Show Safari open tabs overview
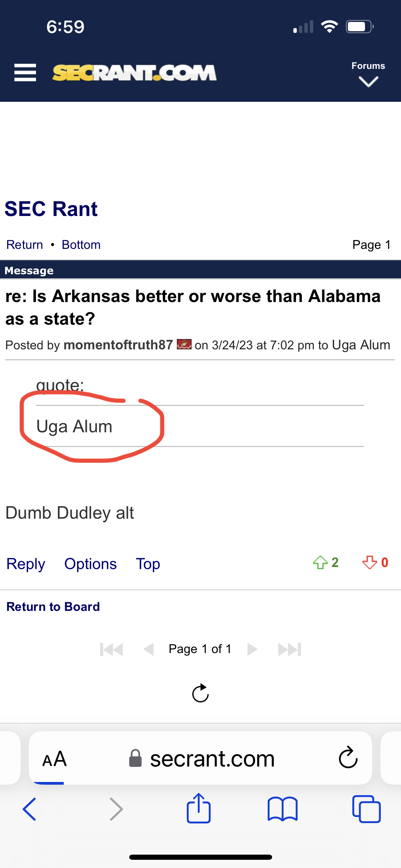Viewport: 401px width, 868px height. click(366, 809)
